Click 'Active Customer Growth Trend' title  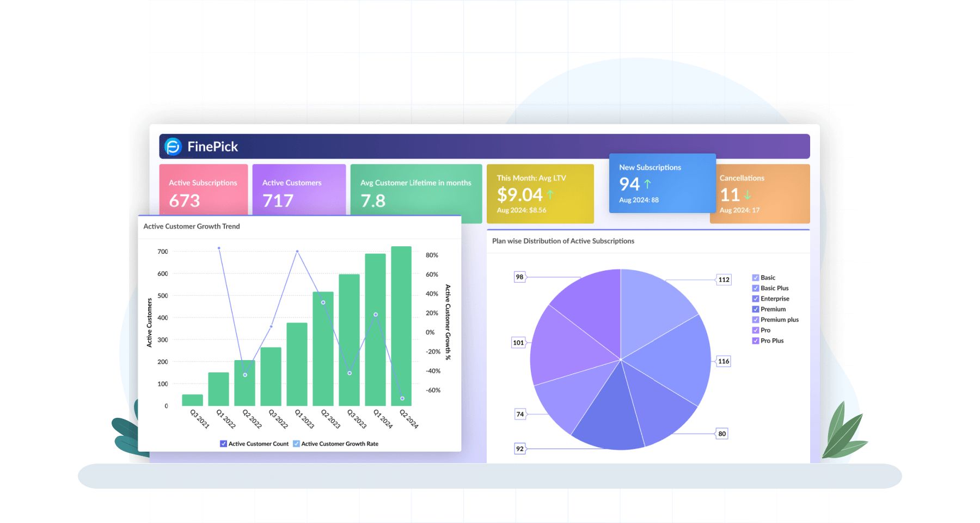click(x=192, y=226)
